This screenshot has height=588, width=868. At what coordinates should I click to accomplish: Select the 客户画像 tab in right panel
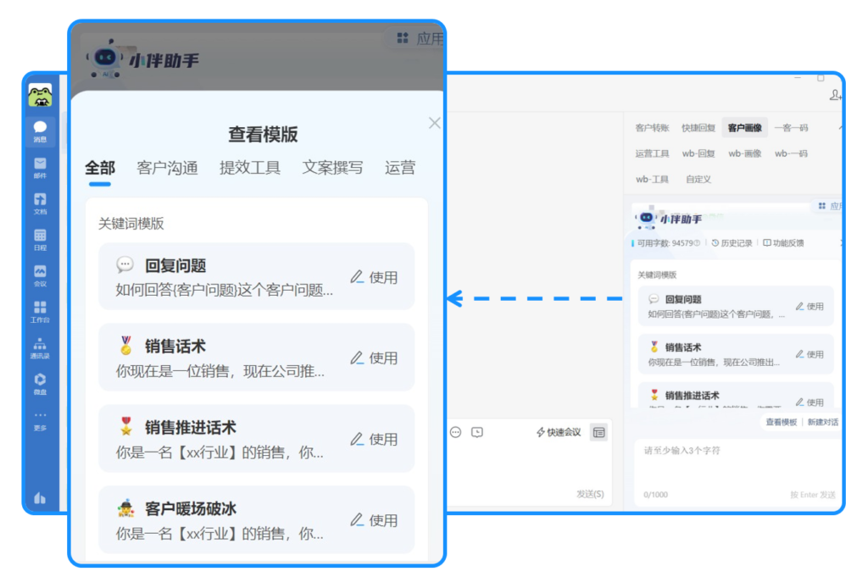point(744,128)
